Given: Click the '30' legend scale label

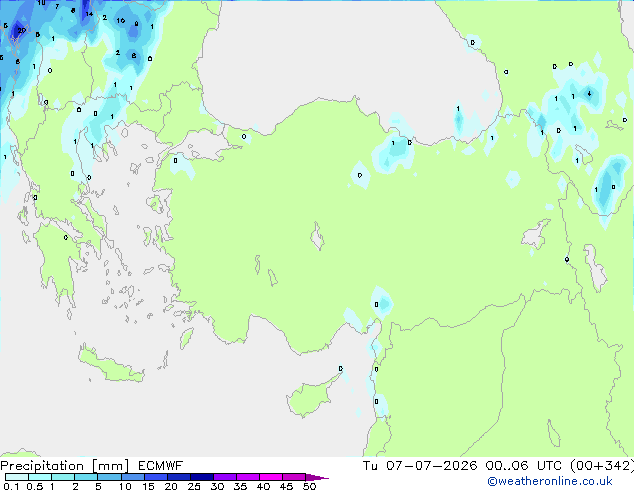Looking at the screenshot, I should coord(217,486).
